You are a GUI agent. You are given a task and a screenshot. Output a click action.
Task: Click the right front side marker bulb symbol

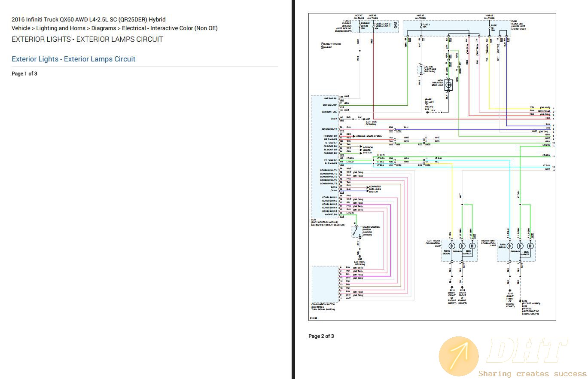pos(530,246)
